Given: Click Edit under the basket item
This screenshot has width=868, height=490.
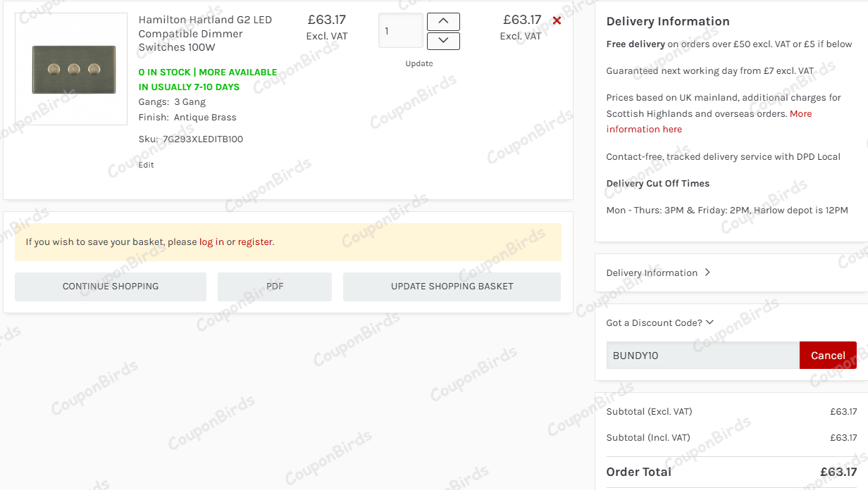Looking at the screenshot, I should (x=146, y=165).
